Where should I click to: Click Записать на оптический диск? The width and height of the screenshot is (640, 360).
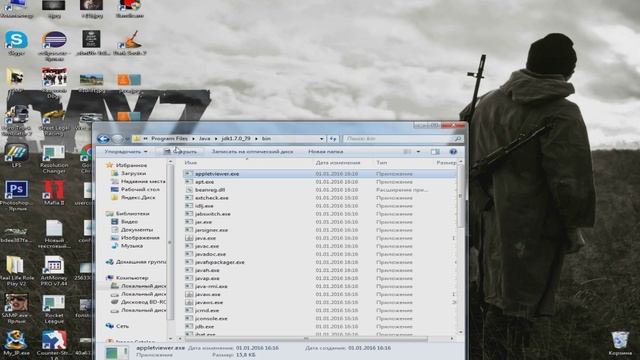click(252, 151)
